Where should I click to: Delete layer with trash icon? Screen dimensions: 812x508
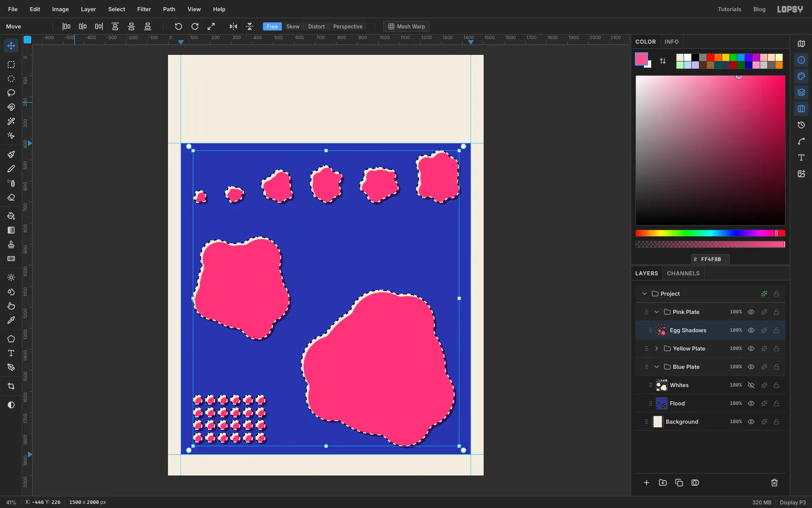[x=774, y=483]
